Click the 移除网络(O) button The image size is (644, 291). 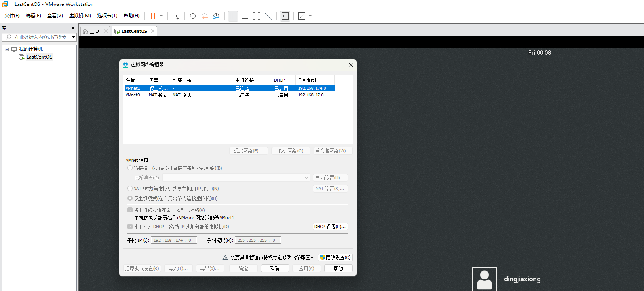291,151
